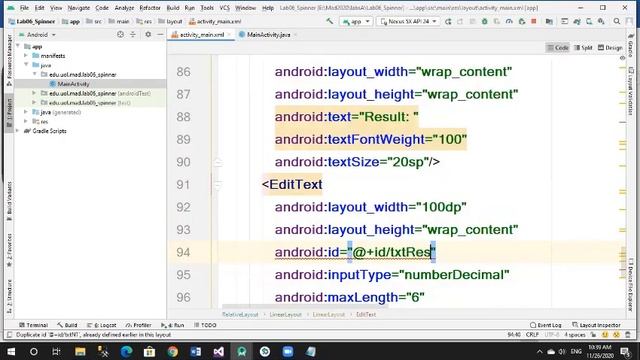Place cursor in line 94 android:id value

tap(391, 252)
